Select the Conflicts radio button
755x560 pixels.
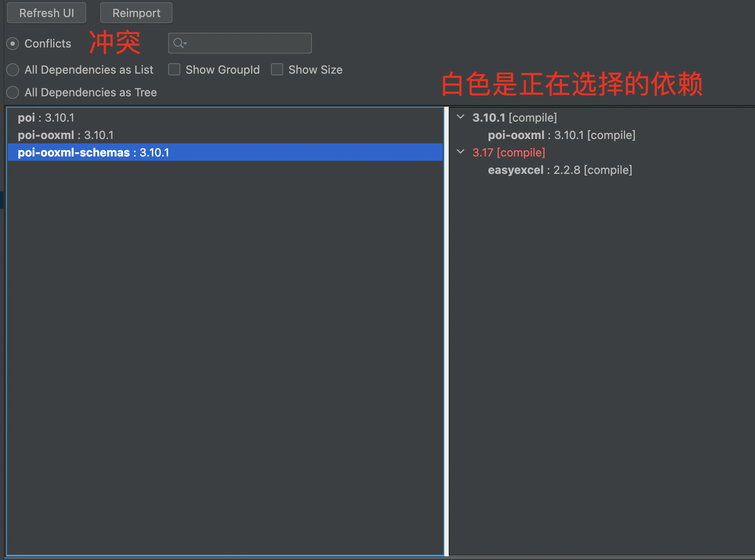pyautogui.click(x=13, y=44)
